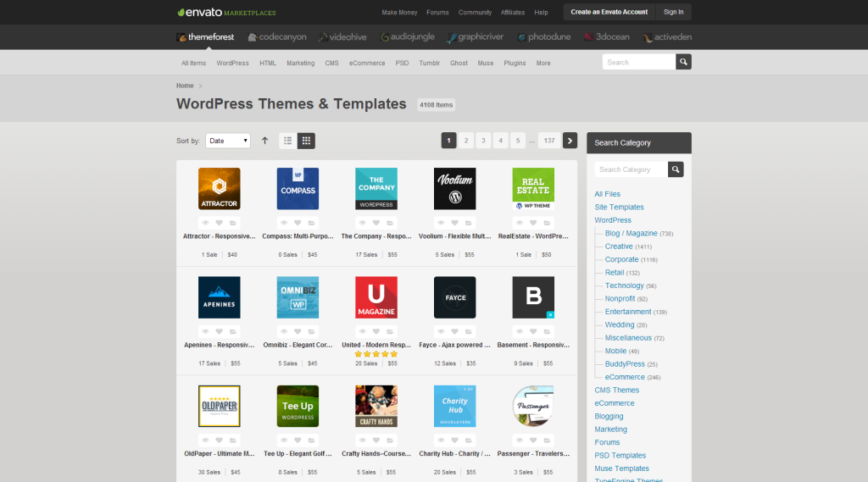The width and height of the screenshot is (868, 482).
Task: Click Create an Envato Account button
Action: point(609,12)
